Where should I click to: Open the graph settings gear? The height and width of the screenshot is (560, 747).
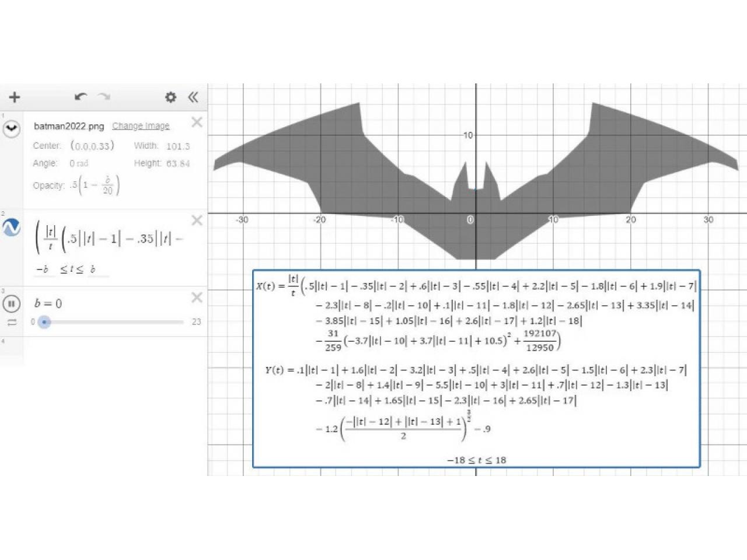point(170,97)
